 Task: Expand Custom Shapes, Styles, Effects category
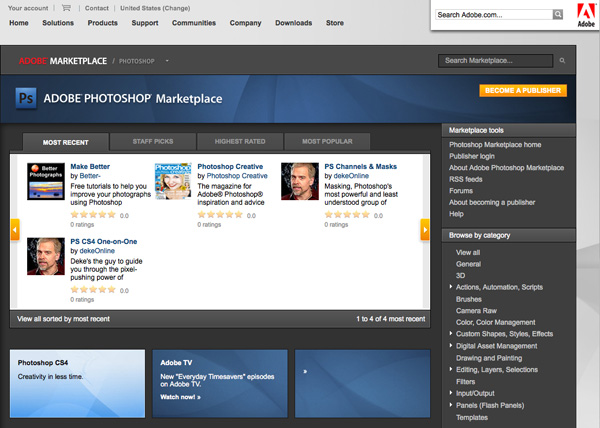(450, 334)
